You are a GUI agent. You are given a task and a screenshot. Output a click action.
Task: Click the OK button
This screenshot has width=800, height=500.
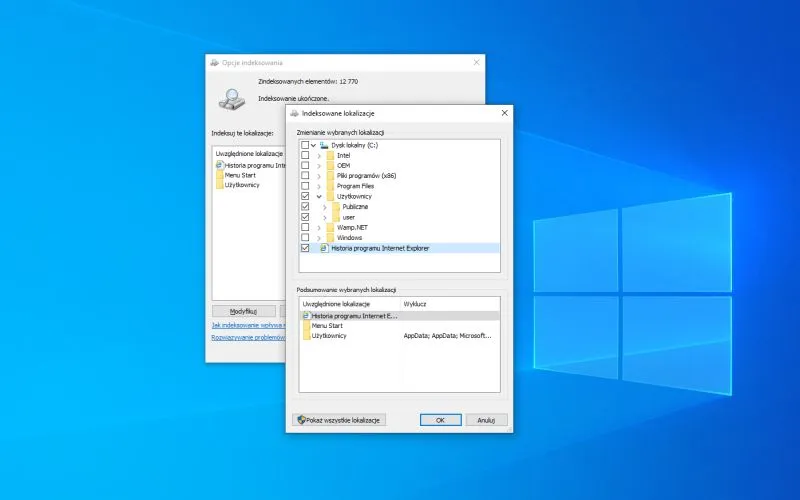coord(440,420)
